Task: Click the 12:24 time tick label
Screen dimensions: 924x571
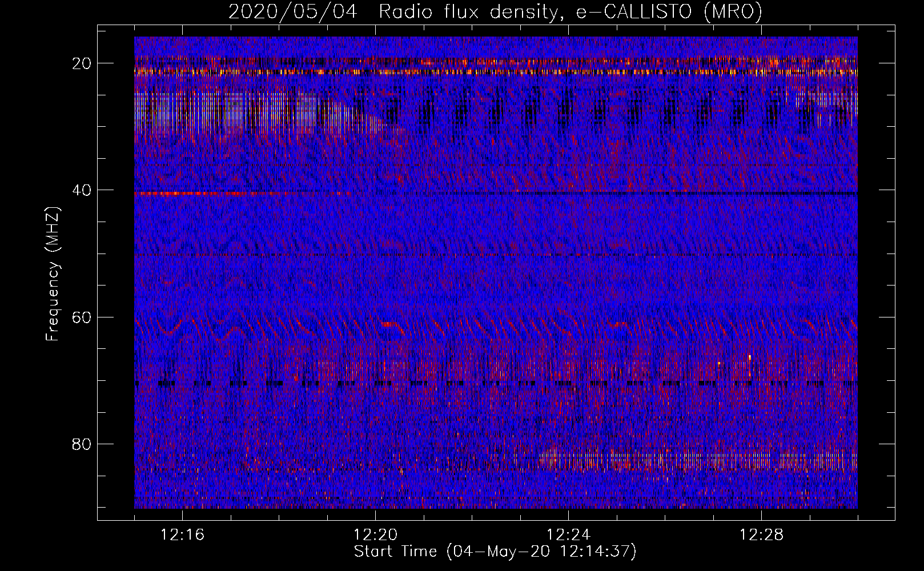Action: (x=568, y=535)
